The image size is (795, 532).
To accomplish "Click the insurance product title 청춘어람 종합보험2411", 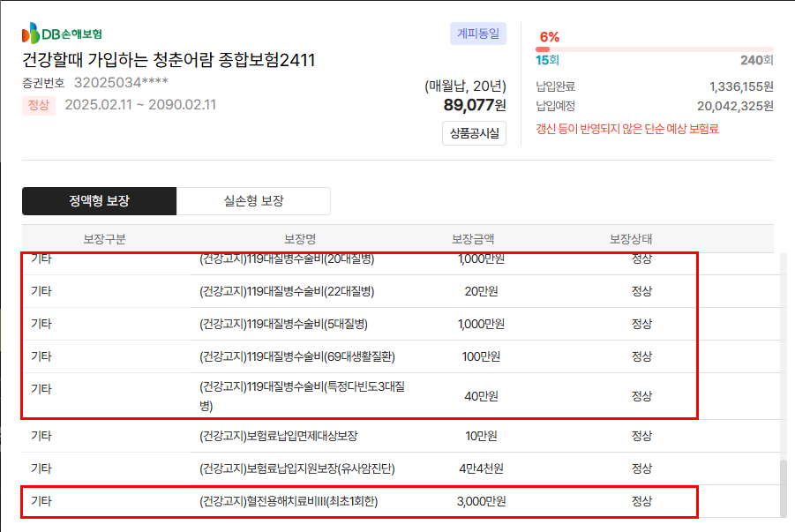I will [x=169, y=60].
